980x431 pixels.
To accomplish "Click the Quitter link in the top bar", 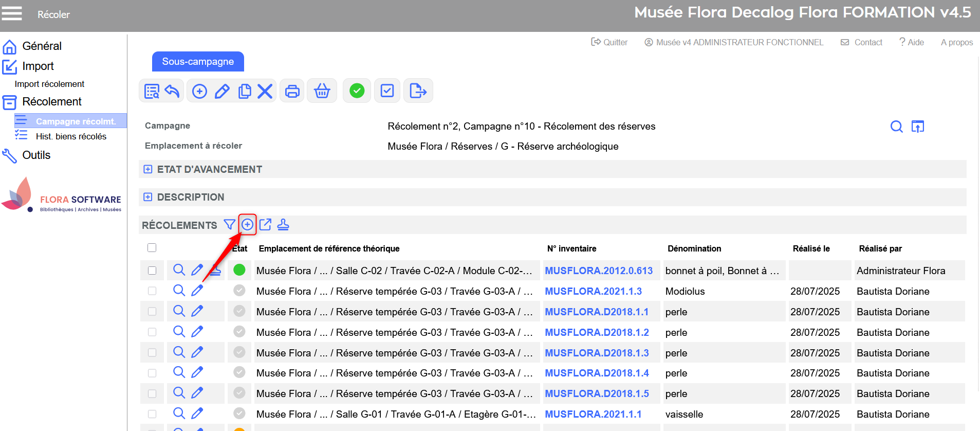I will [609, 42].
